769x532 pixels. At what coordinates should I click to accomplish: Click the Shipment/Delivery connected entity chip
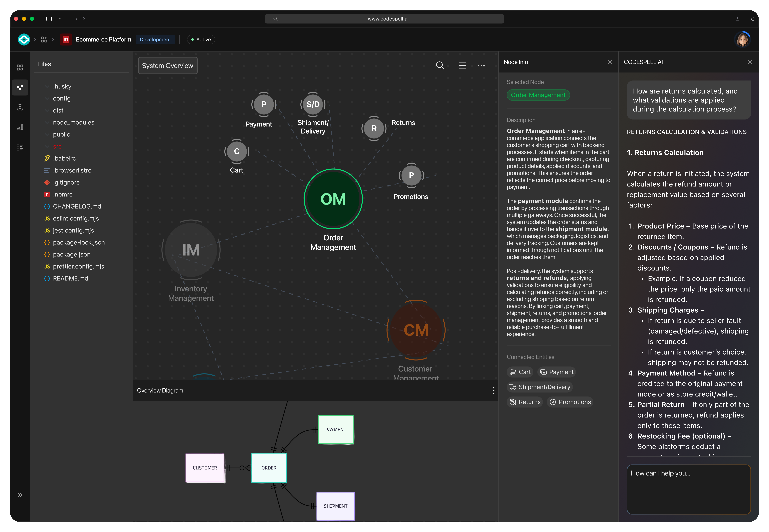coord(540,387)
